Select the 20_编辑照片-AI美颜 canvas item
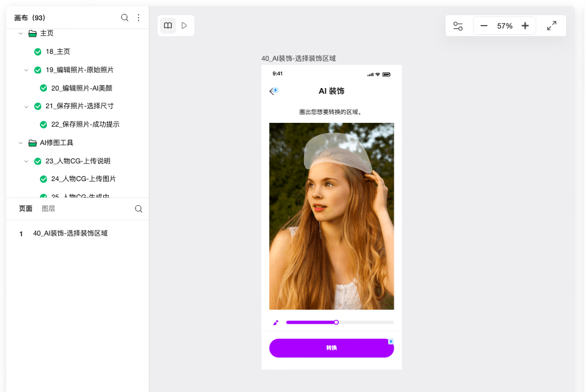This screenshot has height=392, width=585. [x=82, y=88]
